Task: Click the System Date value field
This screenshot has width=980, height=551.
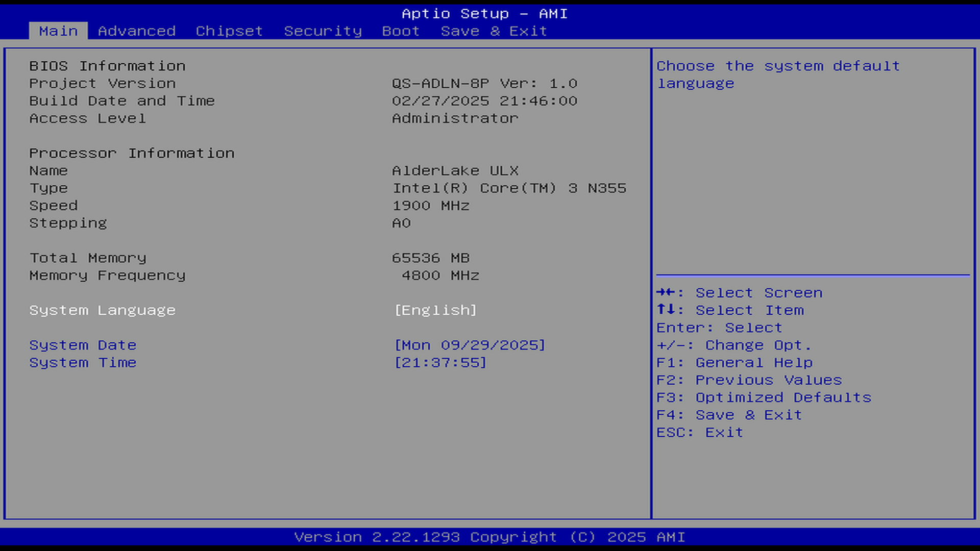Action: coord(470,345)
